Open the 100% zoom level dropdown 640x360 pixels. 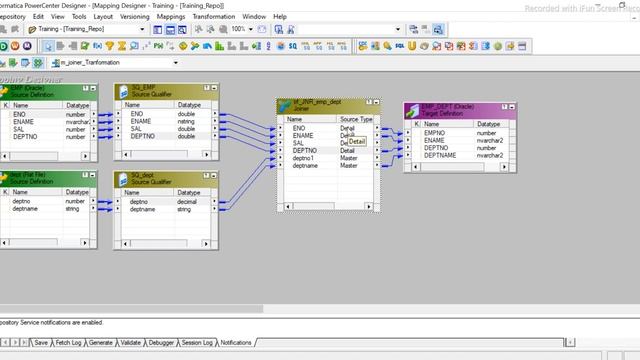(x=251, y=29)
